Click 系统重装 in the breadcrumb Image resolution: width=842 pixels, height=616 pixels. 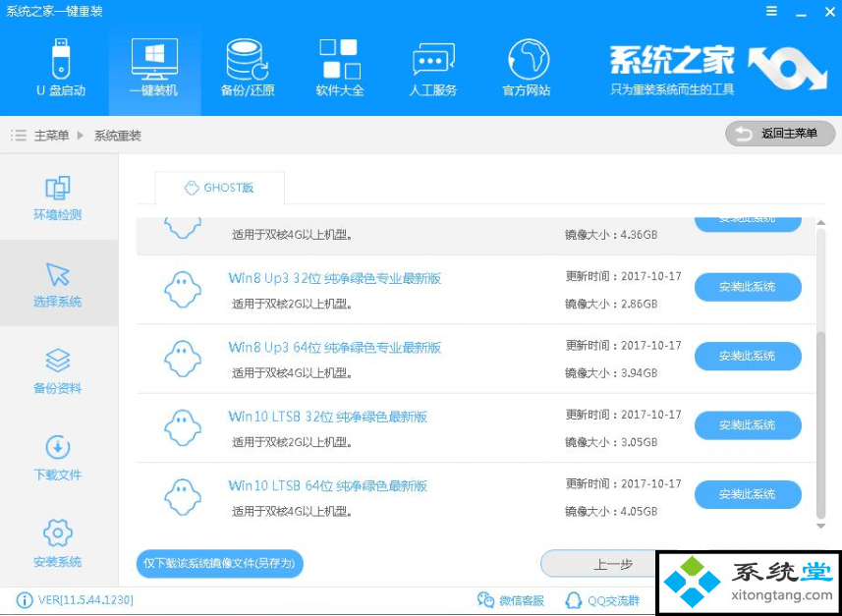point(118,136)
